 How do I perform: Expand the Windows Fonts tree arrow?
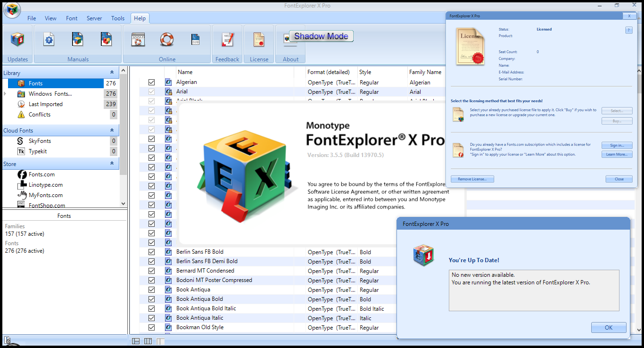coord(5,94)
